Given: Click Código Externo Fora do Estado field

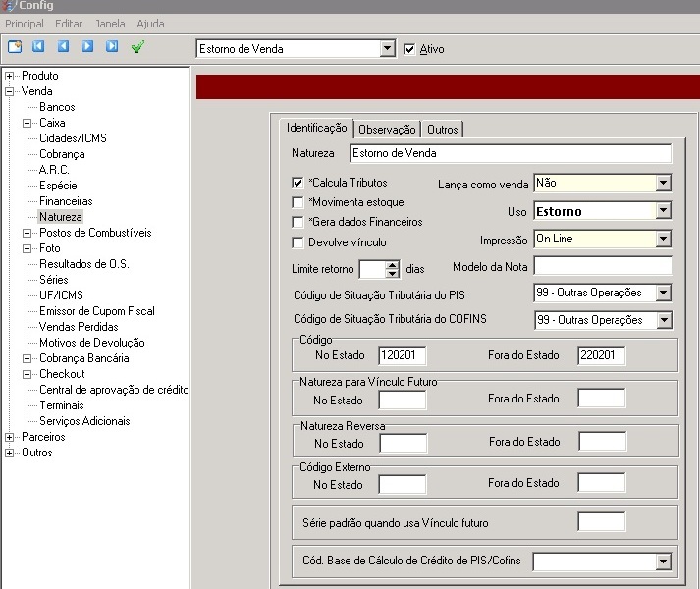Looking at the screenshot, I should coord(602,483).
